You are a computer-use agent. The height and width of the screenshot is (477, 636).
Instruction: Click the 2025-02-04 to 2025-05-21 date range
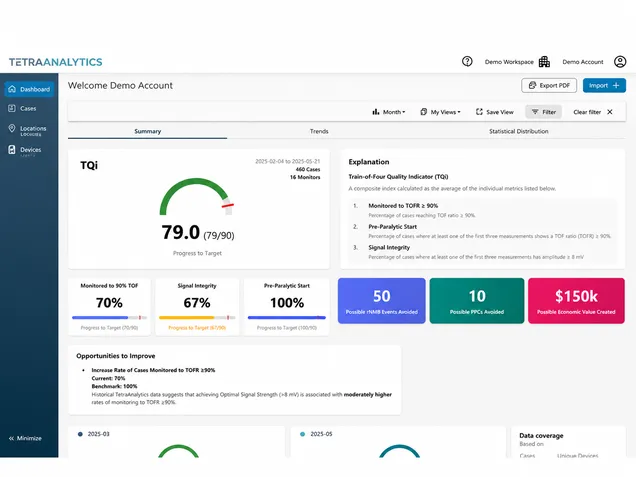pyautogui.click(x=288, y=161)
